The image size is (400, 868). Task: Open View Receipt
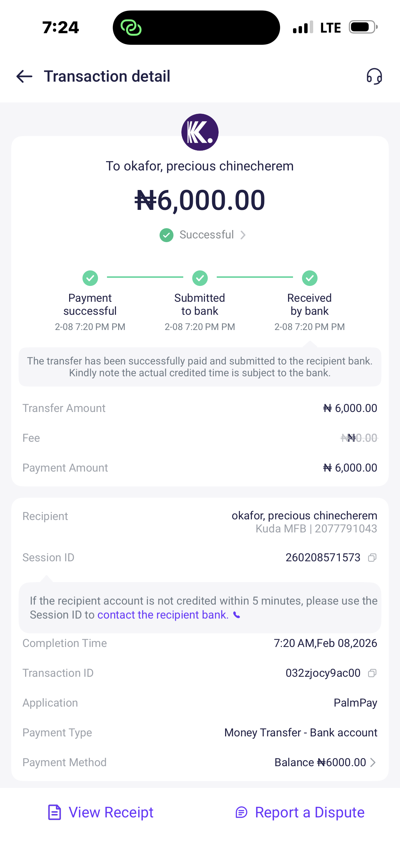(x=101, y=812)
